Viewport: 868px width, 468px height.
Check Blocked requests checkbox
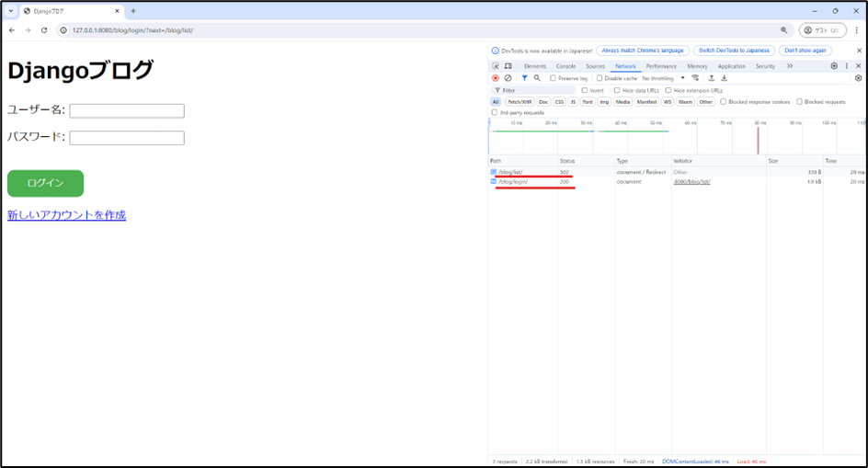[799, 102]
